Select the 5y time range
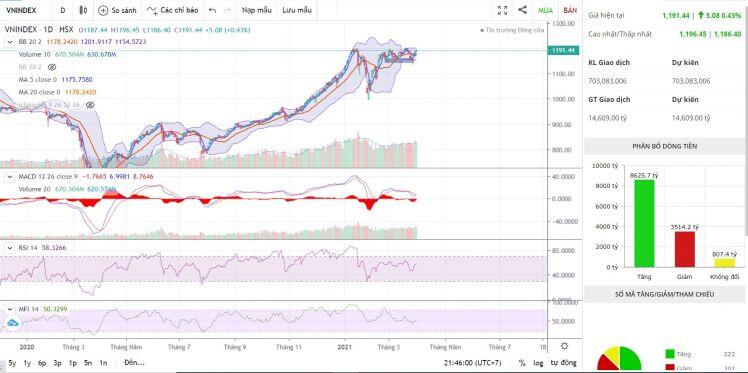The height and width of the screenshot is (373, 748). click(x=12, y=363)
